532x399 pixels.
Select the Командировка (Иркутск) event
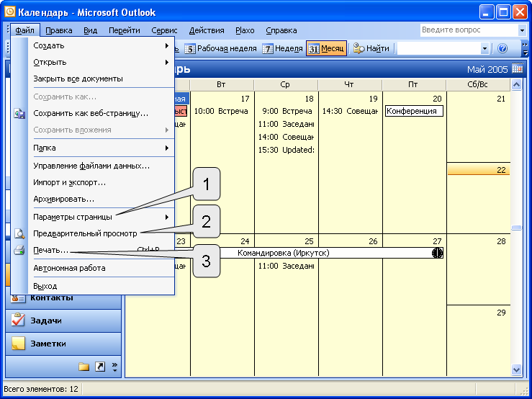(284, 253)
